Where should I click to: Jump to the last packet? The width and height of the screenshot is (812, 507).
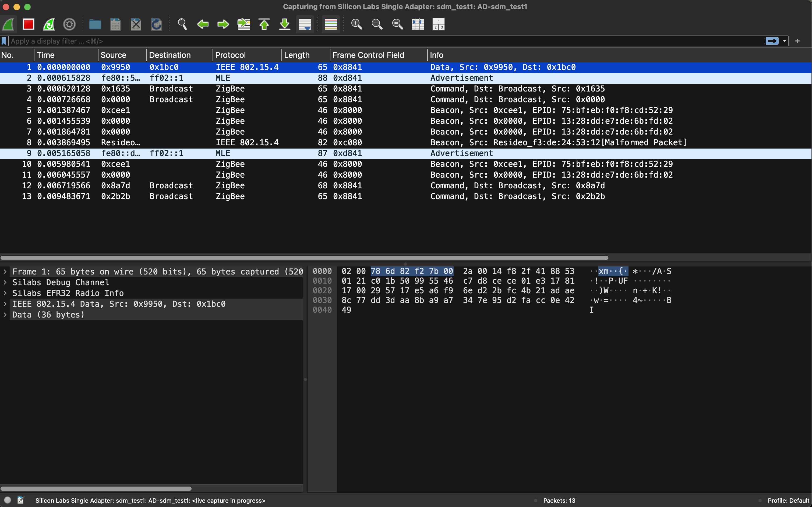click(285, 24)
